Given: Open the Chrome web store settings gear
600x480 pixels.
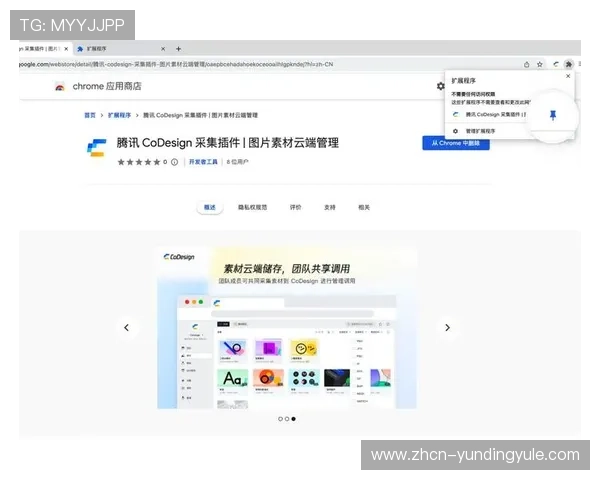Looking at the screenshot, I should click(x=440, y=86).
